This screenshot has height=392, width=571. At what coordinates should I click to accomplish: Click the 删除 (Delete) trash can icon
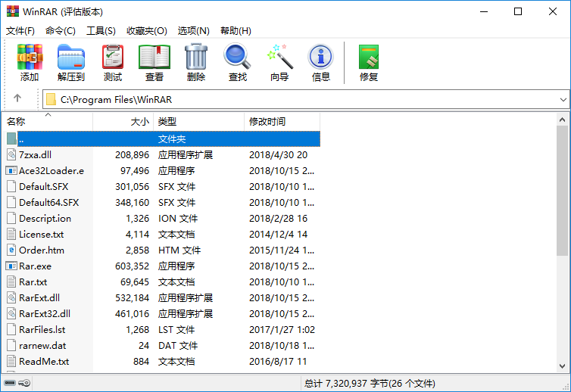pos(196,57)
